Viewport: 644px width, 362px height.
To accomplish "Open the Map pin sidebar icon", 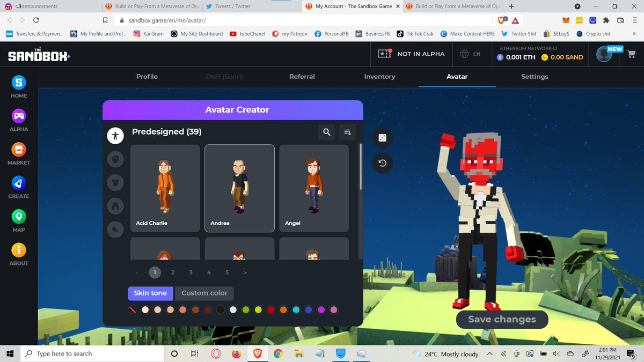I will 19,216.
